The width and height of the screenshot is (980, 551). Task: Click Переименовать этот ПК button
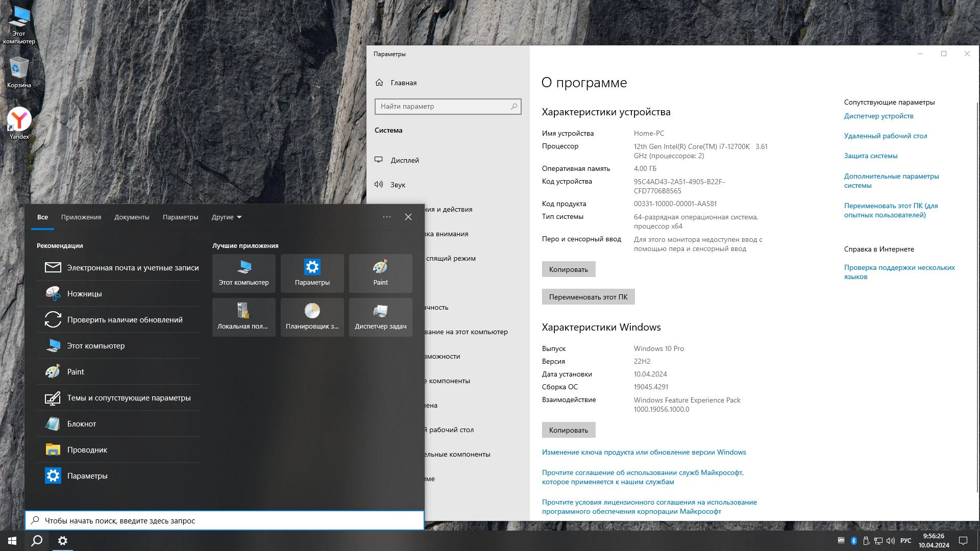588,297
